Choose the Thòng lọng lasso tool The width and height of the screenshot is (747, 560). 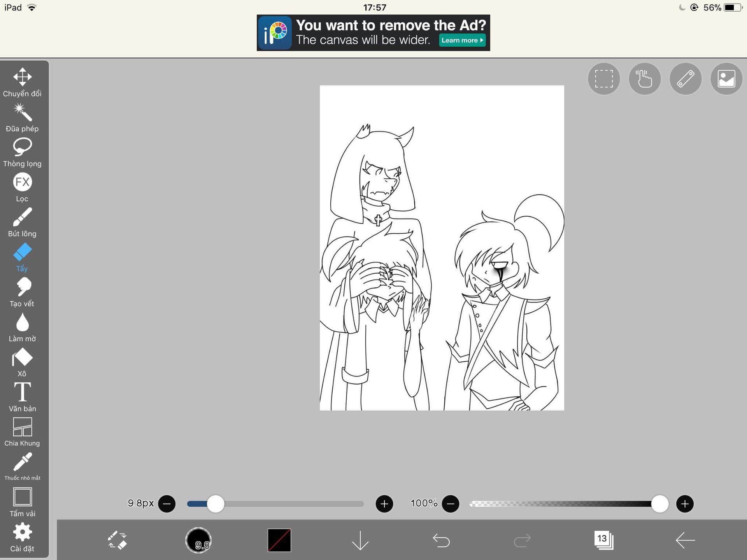22,152
